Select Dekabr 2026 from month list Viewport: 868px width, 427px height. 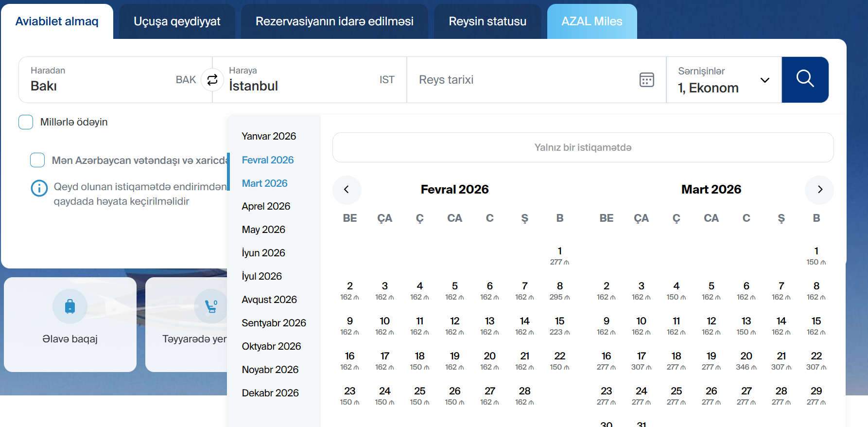[x=270, y=393]
